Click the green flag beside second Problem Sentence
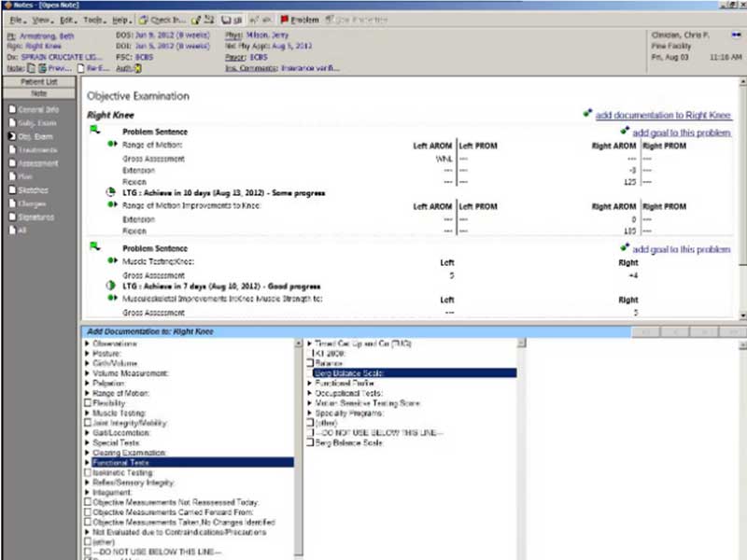747x560 pixels. pyautogui.click(x=95, y=246)
